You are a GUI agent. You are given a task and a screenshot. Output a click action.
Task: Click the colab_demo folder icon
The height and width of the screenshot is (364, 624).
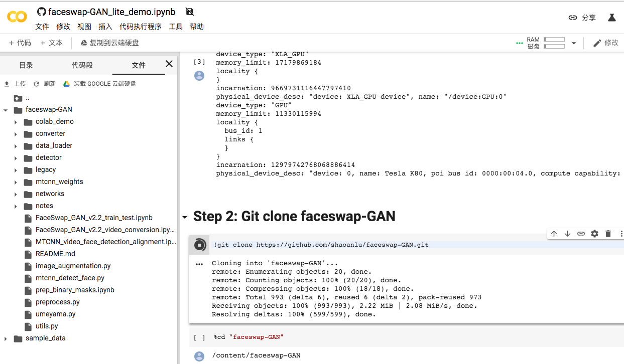28,122
